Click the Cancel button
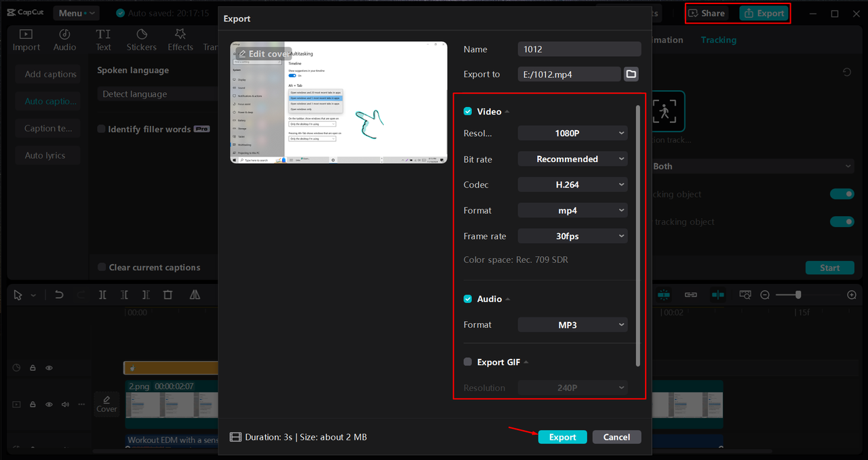868x460 pixels. (616, 437)
